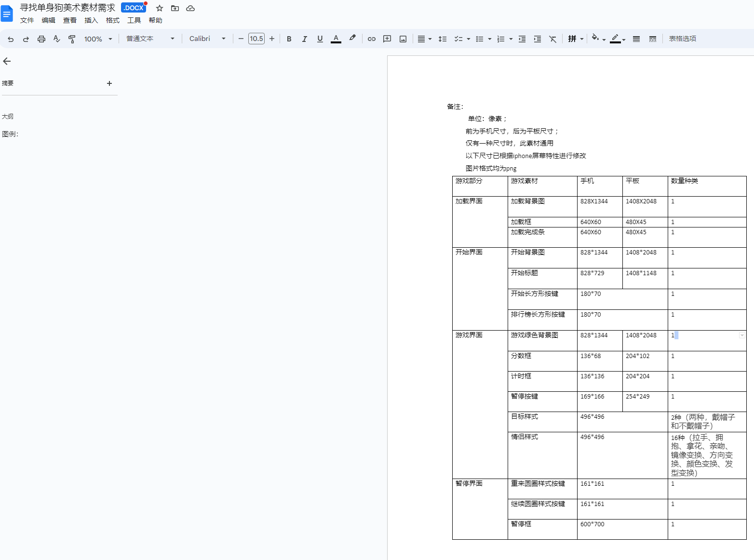Open 表格选项 table options
The width and height of the screenshot is (754, 560).
[x=682, y=39]
